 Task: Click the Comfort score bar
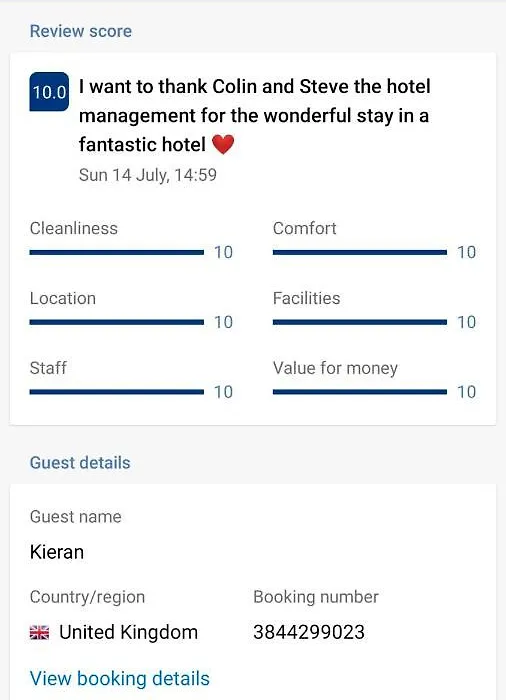[360, 252]
